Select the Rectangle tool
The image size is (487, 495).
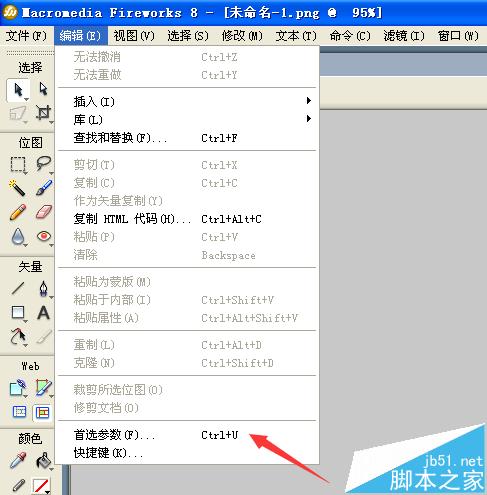pyautogui.click(x=18, y=313)
